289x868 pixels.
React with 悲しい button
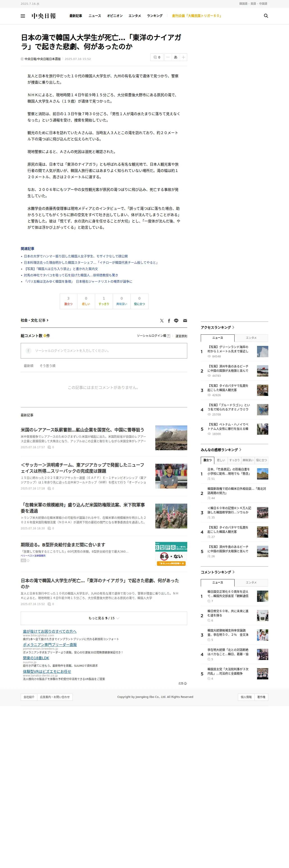tap(86, 301)
